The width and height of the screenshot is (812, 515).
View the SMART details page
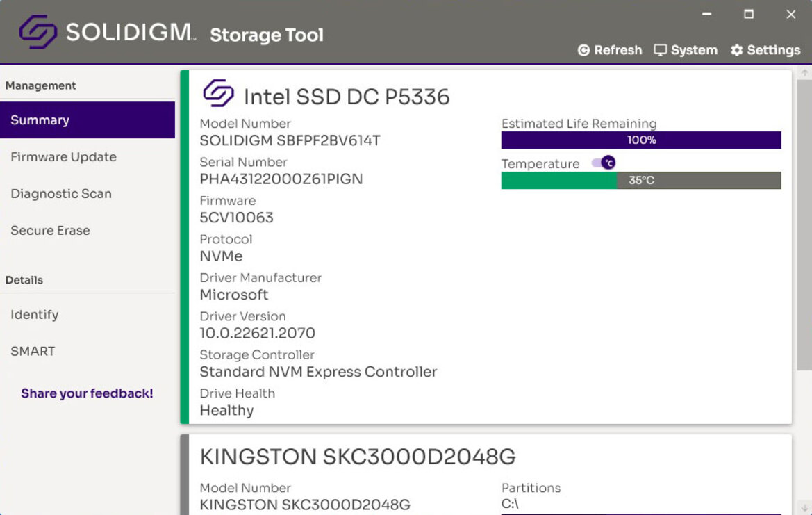click(x=32, y=351)
